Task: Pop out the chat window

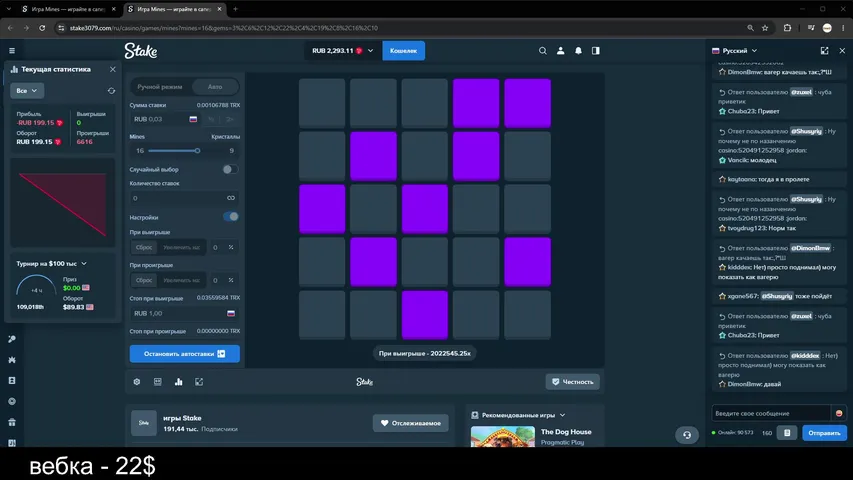Action: 824,51
